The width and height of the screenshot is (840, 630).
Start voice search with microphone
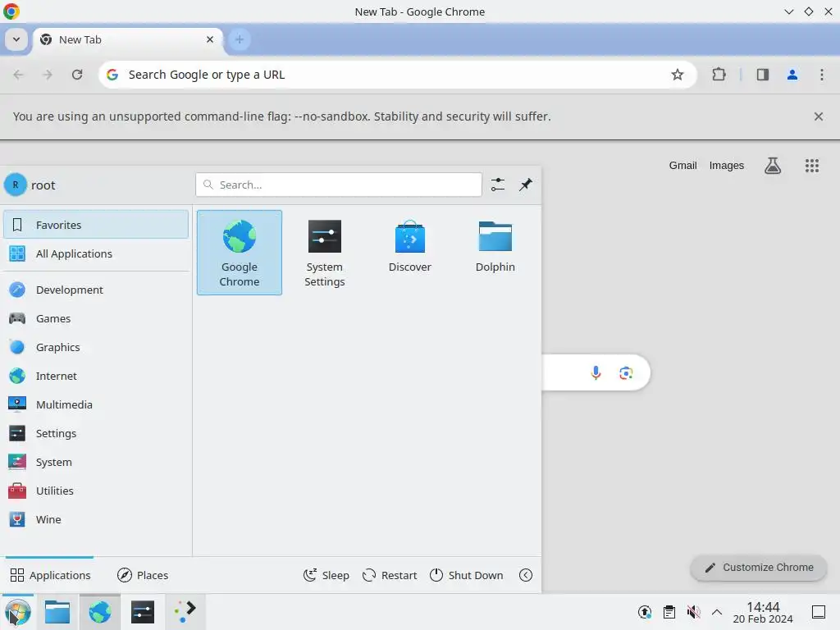pos(596,373)
